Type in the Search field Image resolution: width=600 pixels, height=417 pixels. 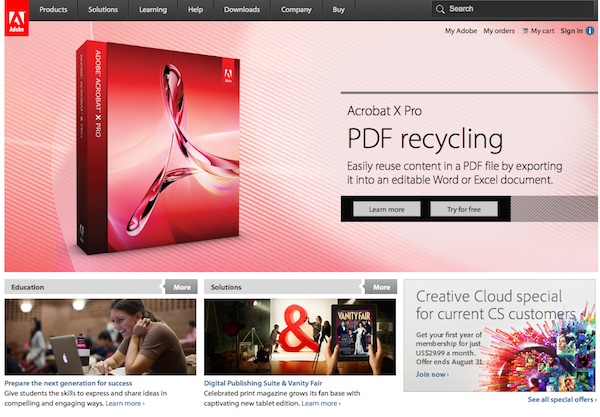coord(515,9)
